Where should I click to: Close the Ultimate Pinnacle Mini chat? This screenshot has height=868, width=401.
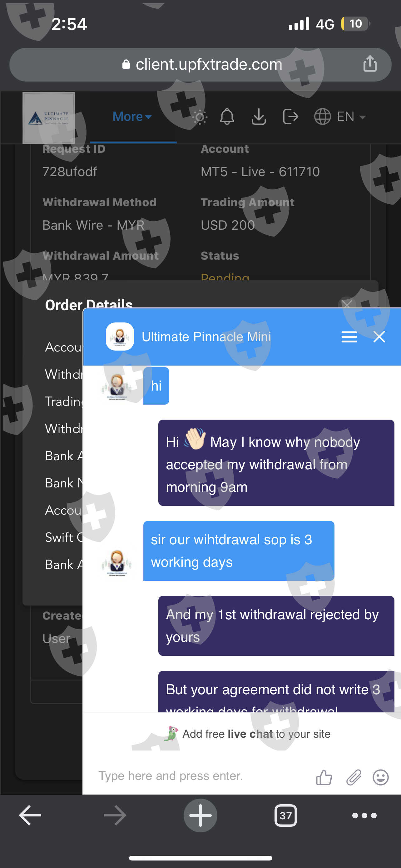tap(379, 337)
